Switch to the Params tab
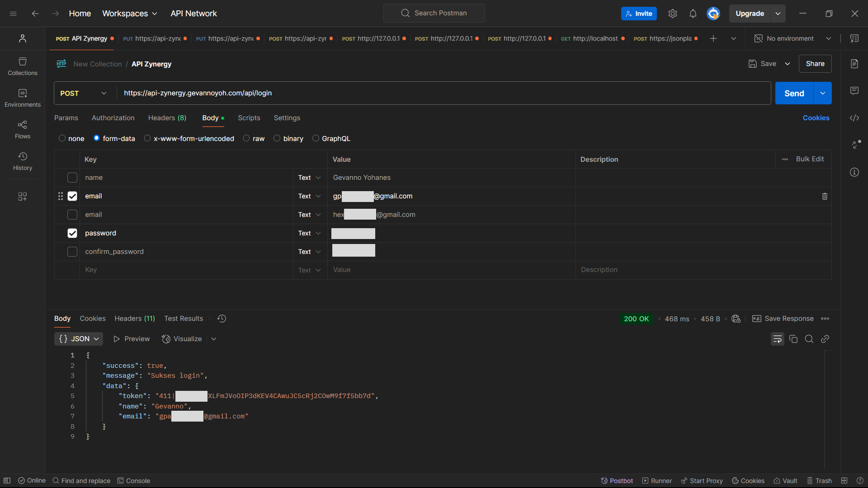 pyautogui.click(x=66, y=118)
